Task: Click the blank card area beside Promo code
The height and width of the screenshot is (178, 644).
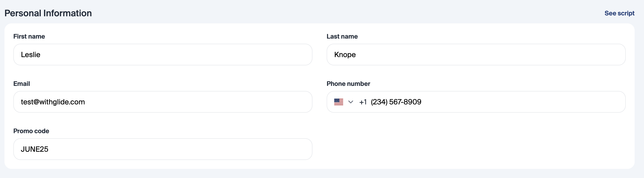Action: pos(475,145)
